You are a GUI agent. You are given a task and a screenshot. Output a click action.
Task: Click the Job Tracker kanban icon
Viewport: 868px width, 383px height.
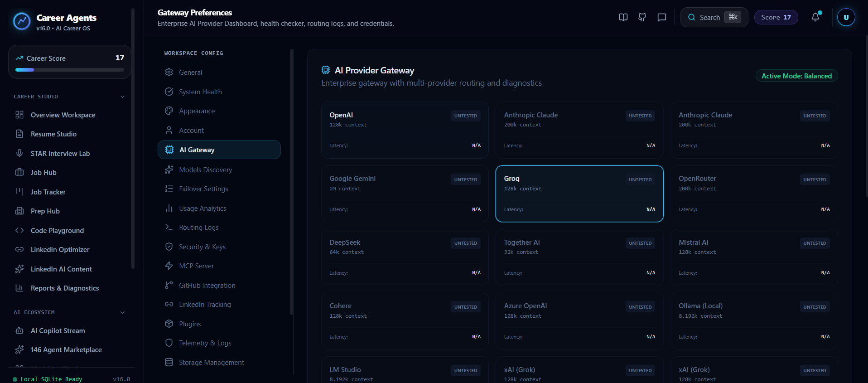[19, 192]
